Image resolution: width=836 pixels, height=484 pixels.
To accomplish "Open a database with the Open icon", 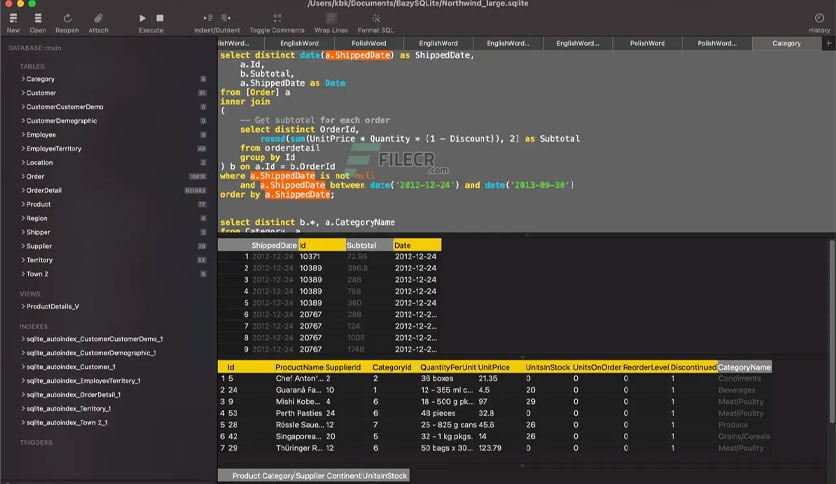I will [x=37, y=18].
